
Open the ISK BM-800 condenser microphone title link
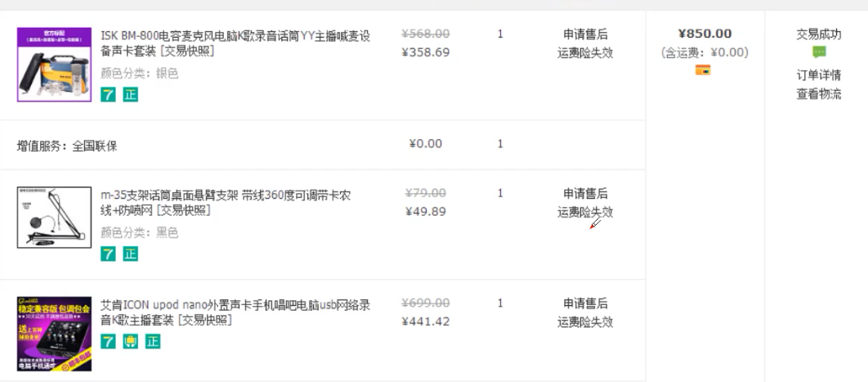click(x=235, y=43)
